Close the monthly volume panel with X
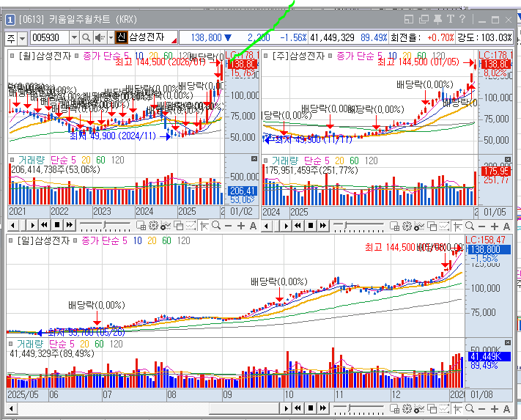 [x=254, y=159]
